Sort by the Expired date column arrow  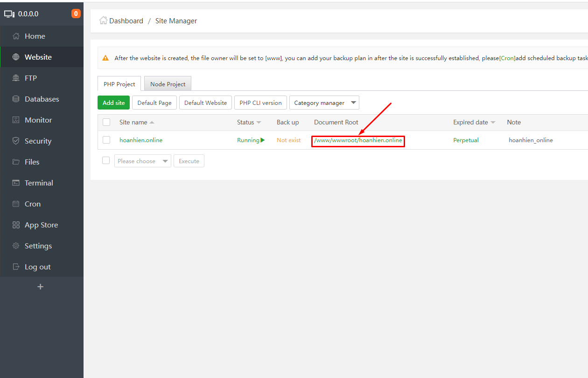[493, 123]
